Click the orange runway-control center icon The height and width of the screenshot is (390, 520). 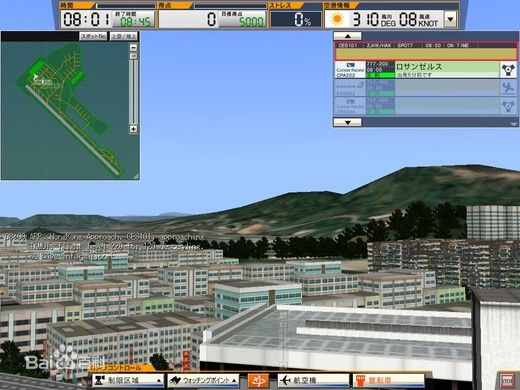click(258, 380)
